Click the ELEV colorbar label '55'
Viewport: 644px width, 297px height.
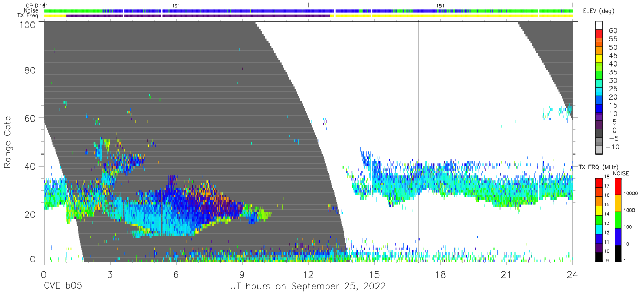point(613,39)
